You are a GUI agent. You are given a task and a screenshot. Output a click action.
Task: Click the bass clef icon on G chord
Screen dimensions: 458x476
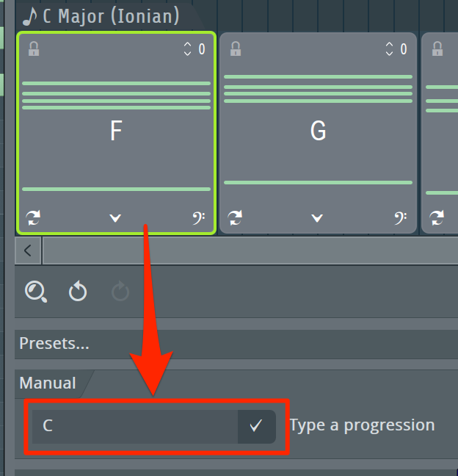(401, 218)
